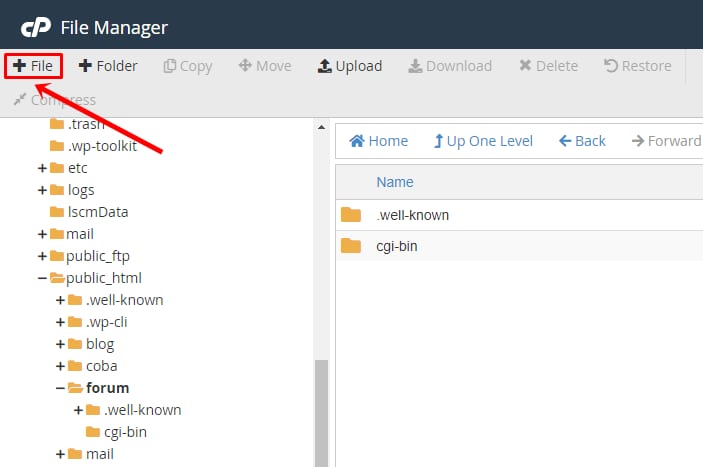The image size is (703, 467).
Task: Navigate Up One Level
Action: [x=482, y=141]
